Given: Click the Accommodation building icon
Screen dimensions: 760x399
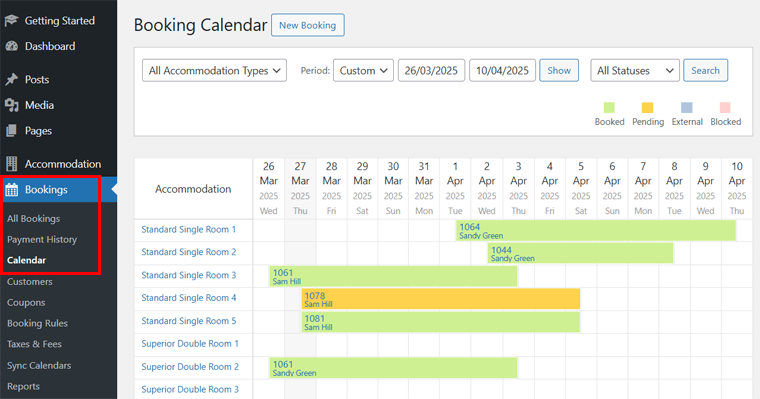Looking at the screenshot, I should pyautogui.click(x=11, y=164).
